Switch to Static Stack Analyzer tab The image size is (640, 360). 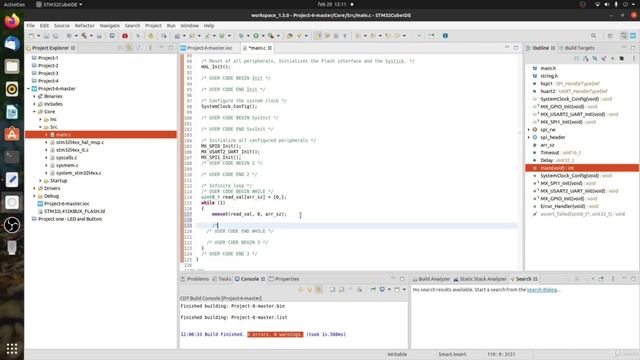tap(480, 279)
